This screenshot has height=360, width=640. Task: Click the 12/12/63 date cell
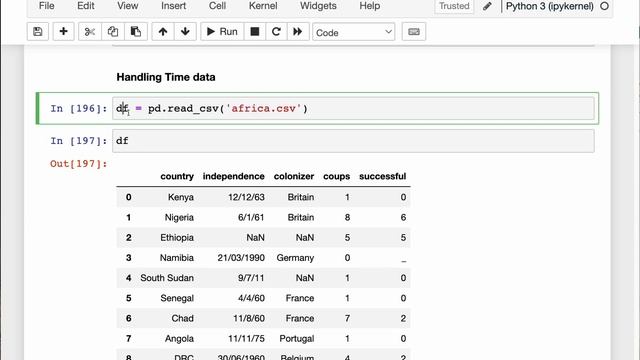(246, 197)
